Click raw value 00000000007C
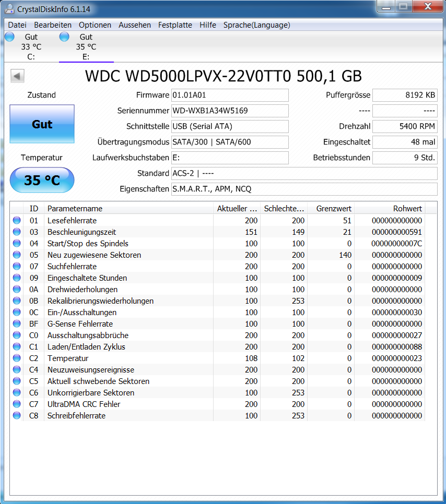The width and height of the screenshot is (446, 504). tap(397, 244)
